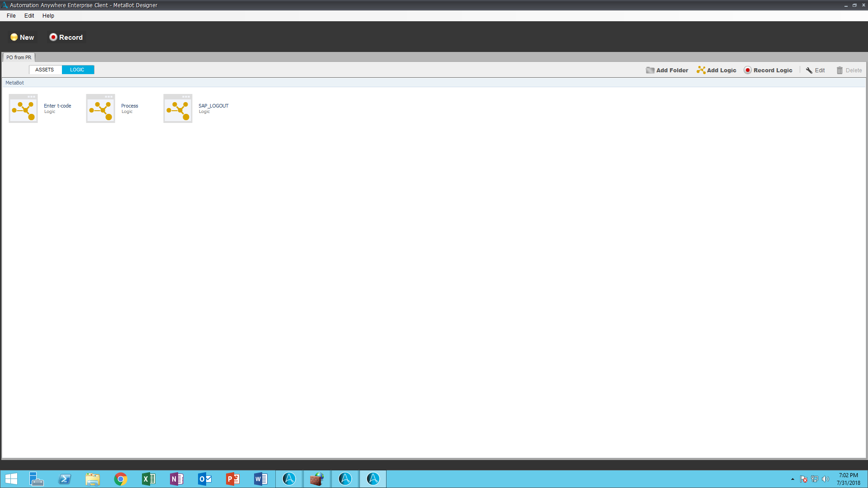
Task: Open Google Chrome from taskbar
Action: click(121, 479)
